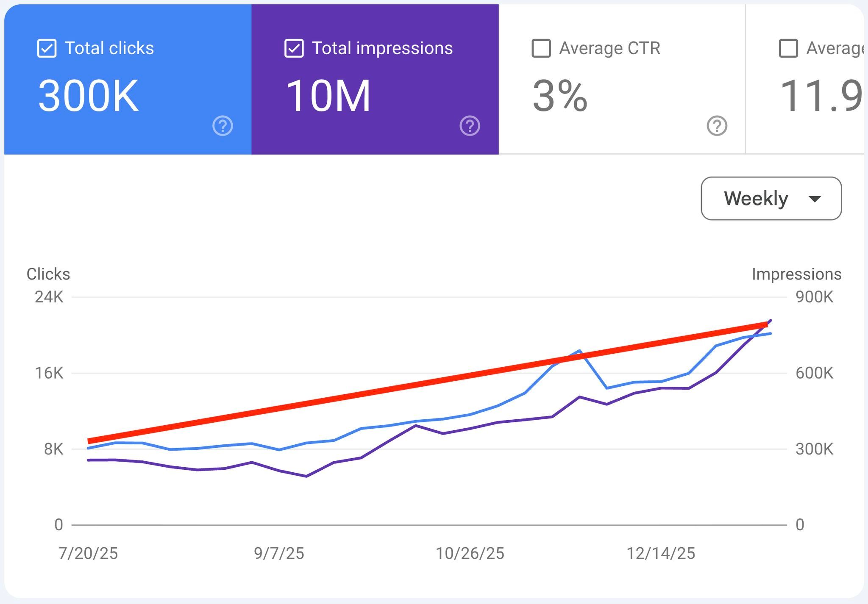Viewport: 868px width, 604px height.
Task: Enable the Average CTR checkbox
Action: pos(541,48)
